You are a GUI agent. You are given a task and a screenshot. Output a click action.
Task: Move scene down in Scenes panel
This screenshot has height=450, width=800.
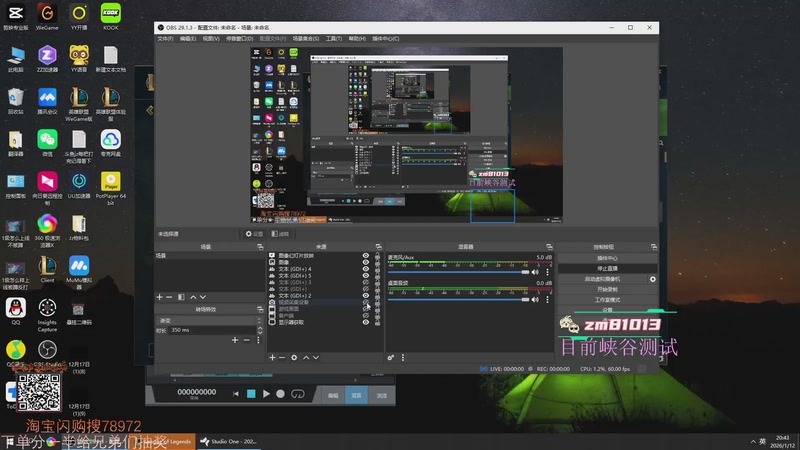pos(203,297)
